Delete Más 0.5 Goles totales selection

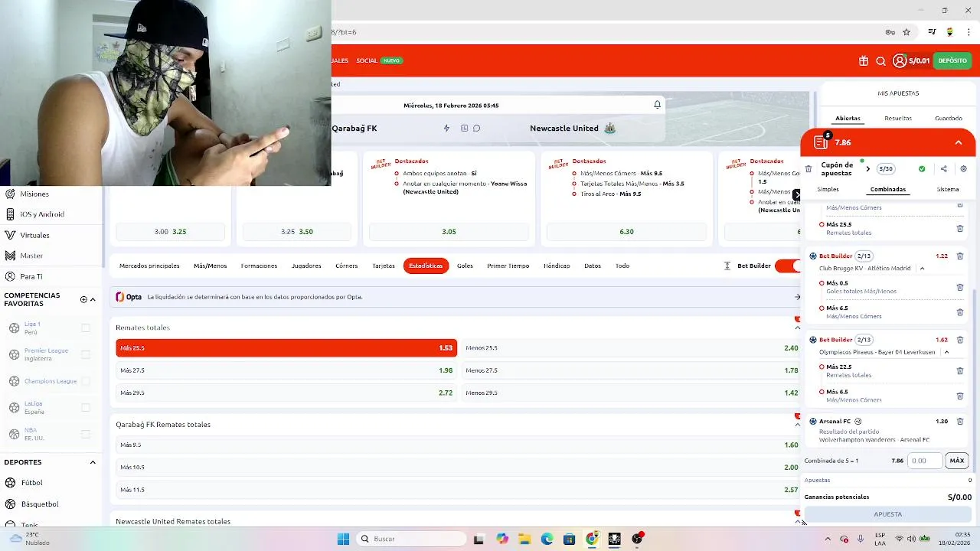960,287
